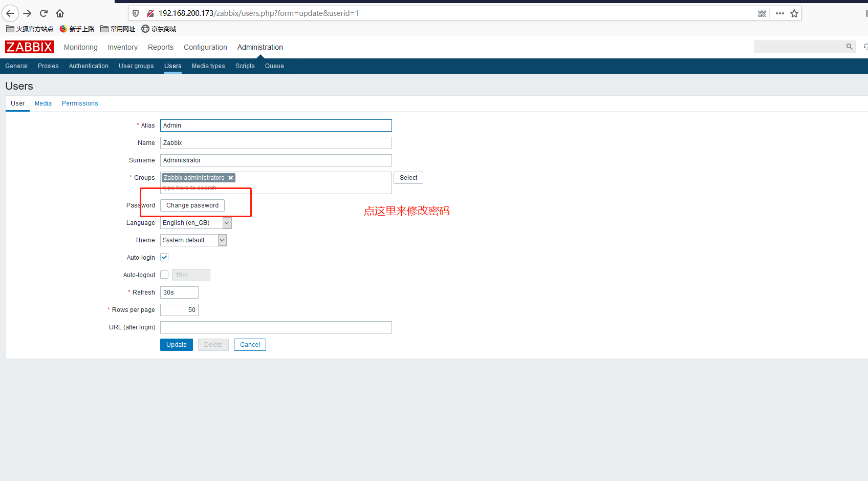Click the ZABBIX logo
This screenshot has width=868, height=481.
29,47
